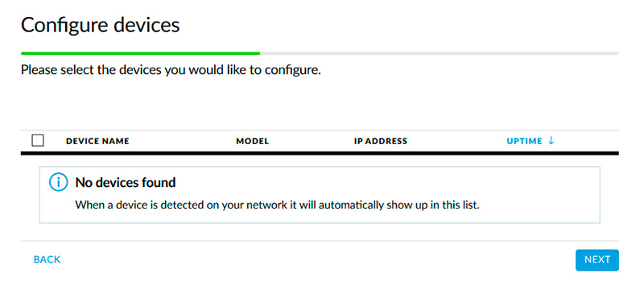The height and width of the screenshot is (294, 644).
Task: Sort by the UPTIME column header
Action: click(x=525, y=141)
